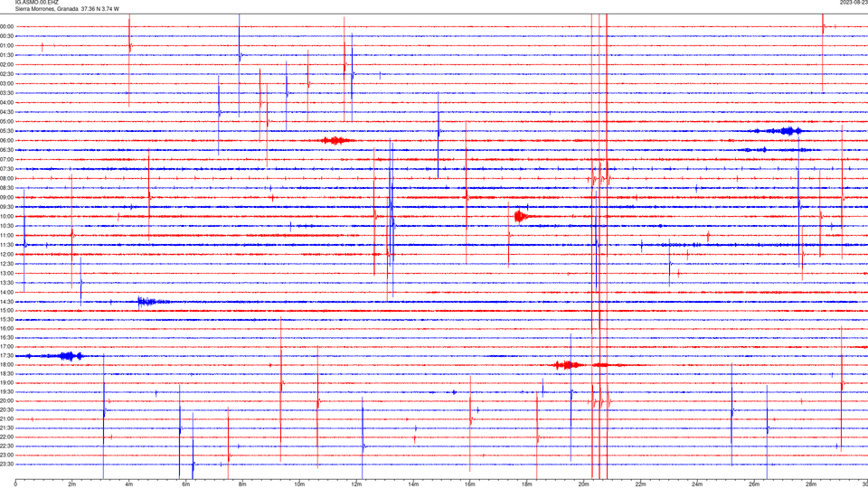Choose the 24m axis tick label
868x488 pixels.
pos(697,484)
